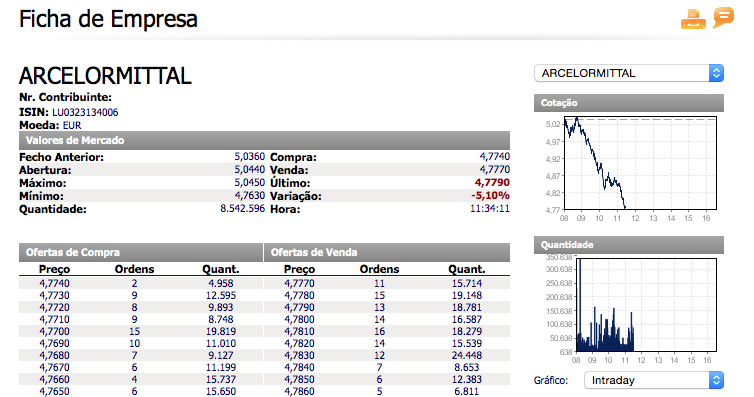Click buy offer price 4,7650
The image size is (754, 397).
[54, 391]
